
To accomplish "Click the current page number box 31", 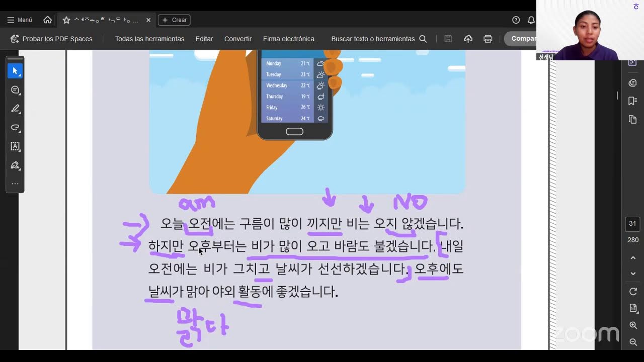I will point(632,224).
